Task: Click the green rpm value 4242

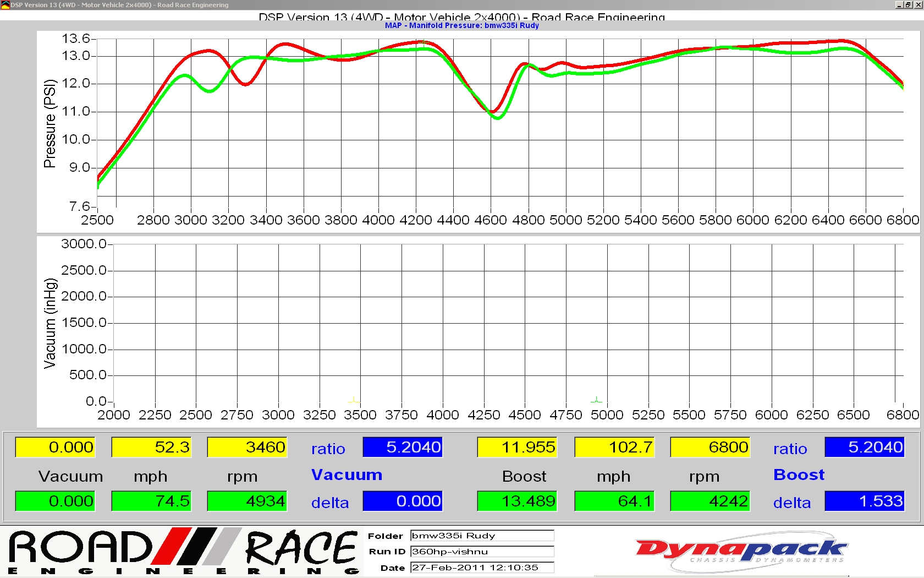Action: pyautogui.click(x=710, y=501)
